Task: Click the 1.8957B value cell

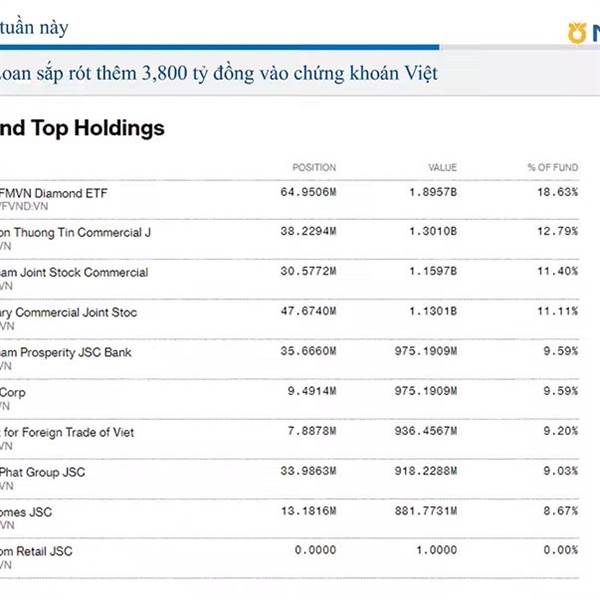Action: tap(433, 192)
